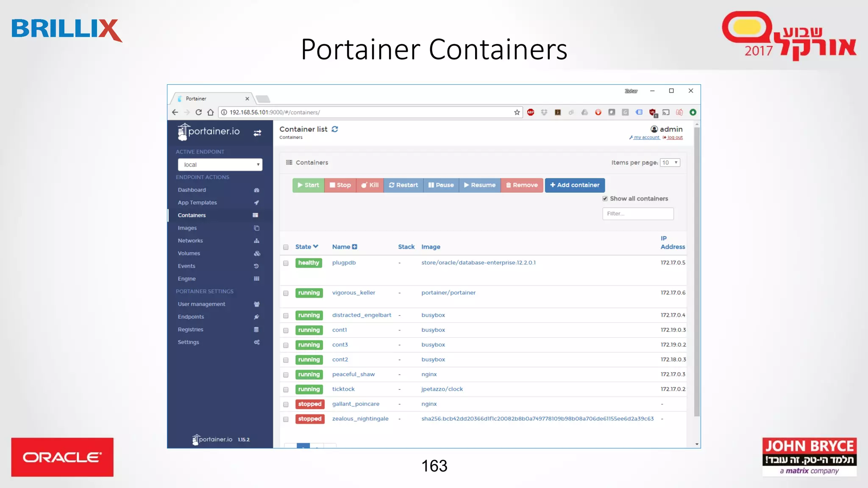Check the vigorous_keller container checkbox
Viewport: 868px width, 488px height.
click(286, 294)
